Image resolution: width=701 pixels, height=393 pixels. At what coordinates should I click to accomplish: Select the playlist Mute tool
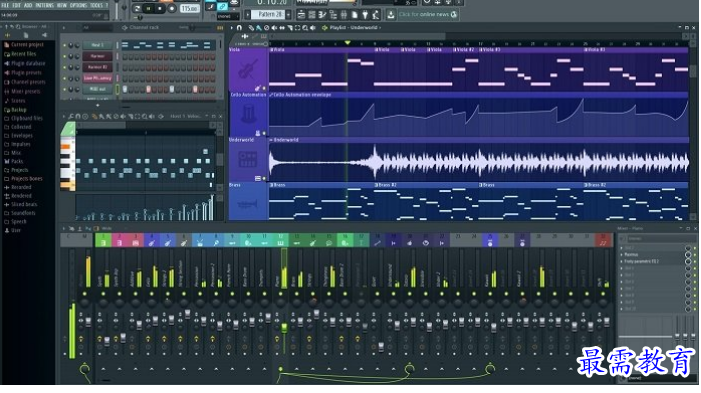coord(274,28)
